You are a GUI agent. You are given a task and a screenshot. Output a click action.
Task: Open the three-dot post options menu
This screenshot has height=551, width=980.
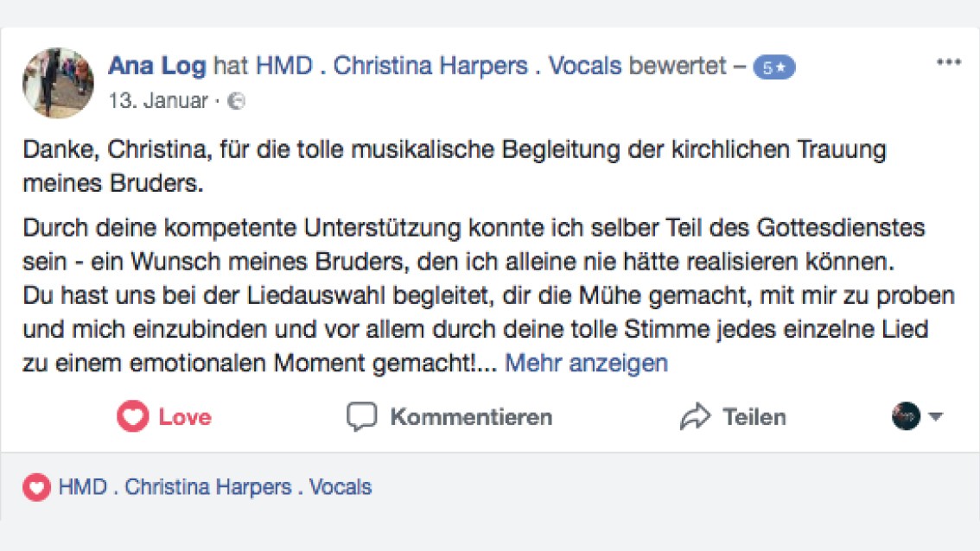pos(948,62)
